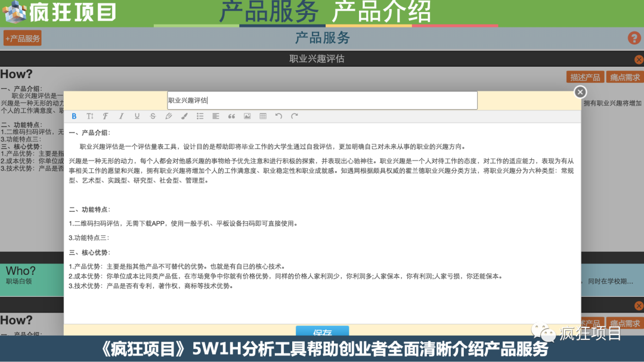Redo the last edit
The width and height of the screenshot is (644, 362).
(295, 116)
